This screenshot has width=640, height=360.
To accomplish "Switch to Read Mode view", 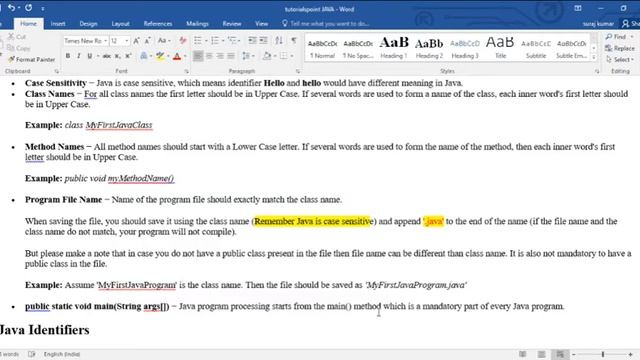I will coord(522,354).
